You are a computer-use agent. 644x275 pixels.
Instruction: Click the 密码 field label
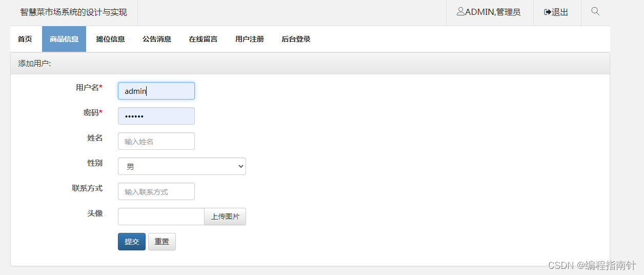[93, 113]
